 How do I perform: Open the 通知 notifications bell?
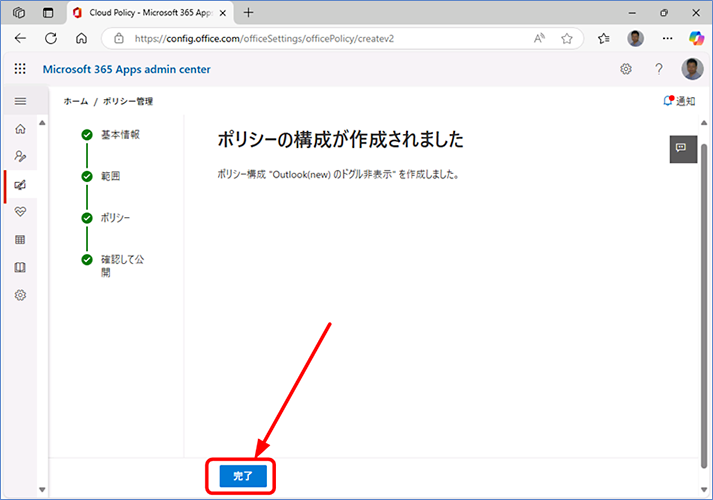point(679,101)
